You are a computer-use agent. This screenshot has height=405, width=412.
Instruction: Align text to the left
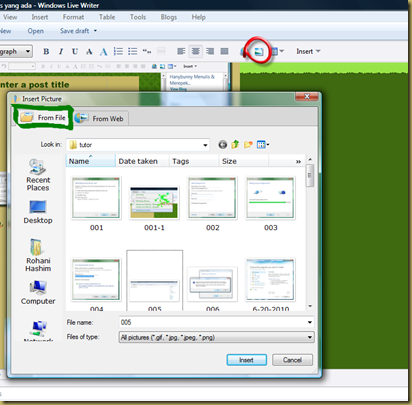pos(181,51)
